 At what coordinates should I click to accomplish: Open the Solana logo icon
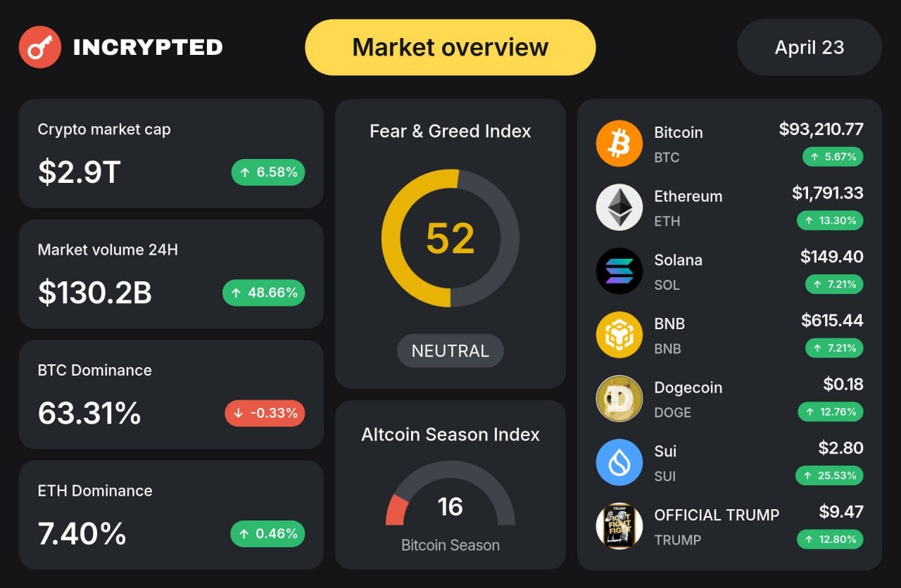pos(619,271)
